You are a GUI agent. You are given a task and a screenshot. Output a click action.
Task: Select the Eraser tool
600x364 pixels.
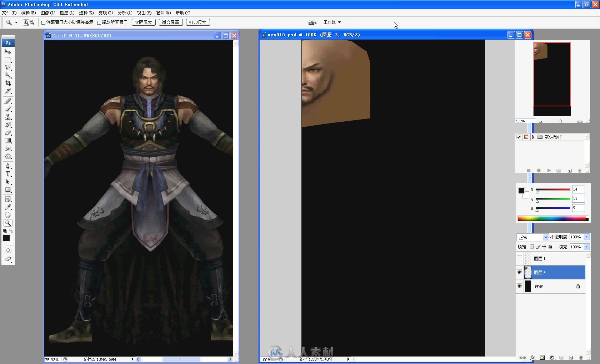pyautogui.click(x=8, y=132)
